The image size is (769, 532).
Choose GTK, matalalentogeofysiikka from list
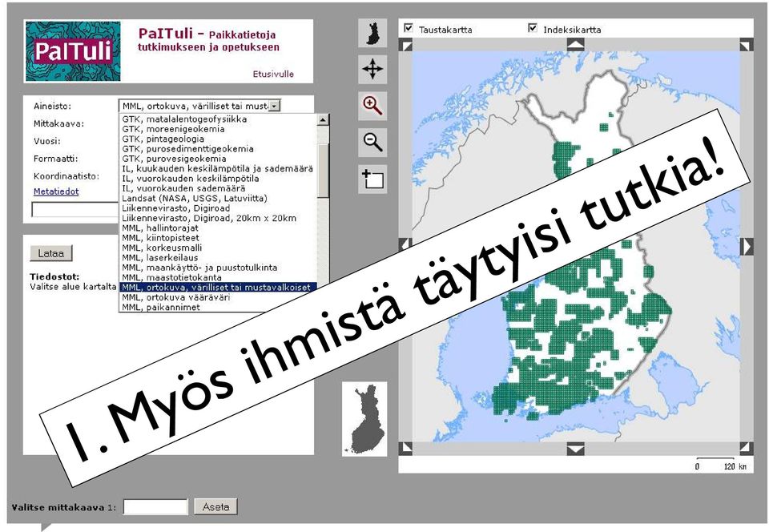pyautogui.click(x=218, y=119)
